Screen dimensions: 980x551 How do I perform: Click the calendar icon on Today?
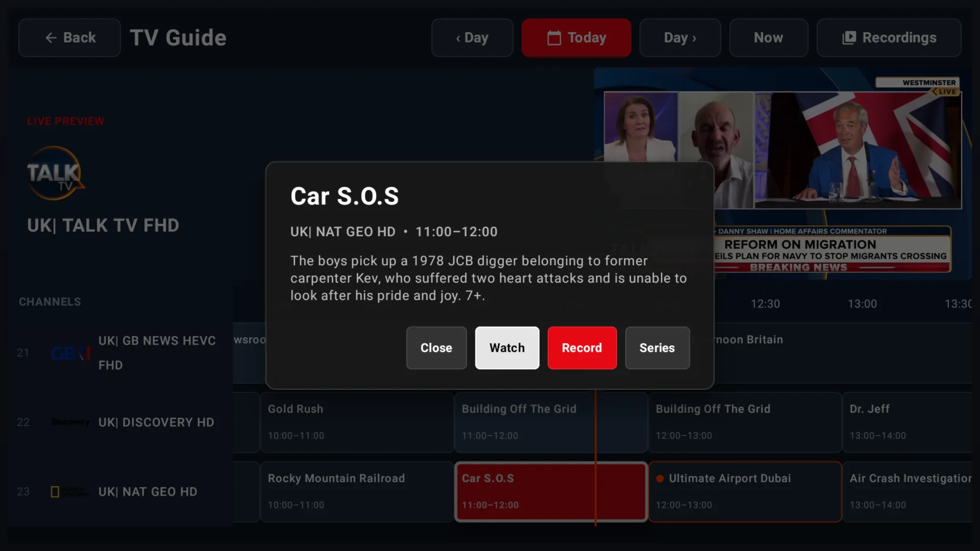[x=554, y=38]
